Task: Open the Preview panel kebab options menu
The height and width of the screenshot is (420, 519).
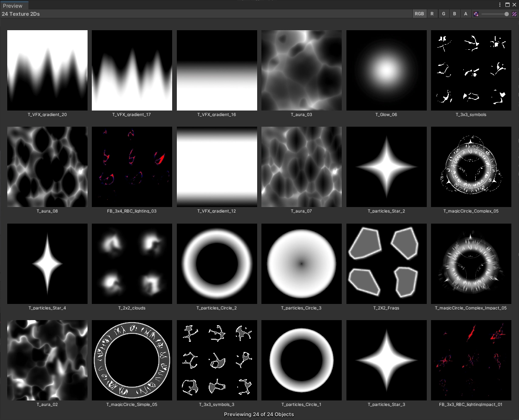Action: (500, 5)
